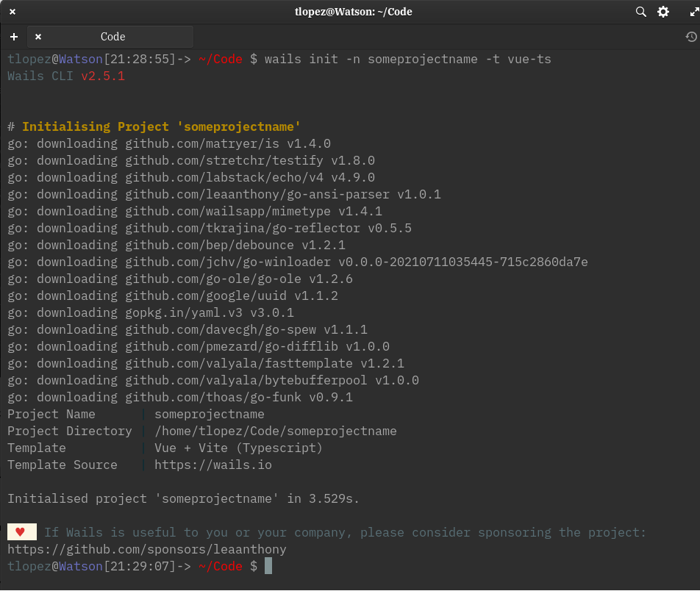Image resolution: width=700 pixels, height=591 pixels.
Task: Click the terminal cursor at the prompt
Action: coord(268,566)
